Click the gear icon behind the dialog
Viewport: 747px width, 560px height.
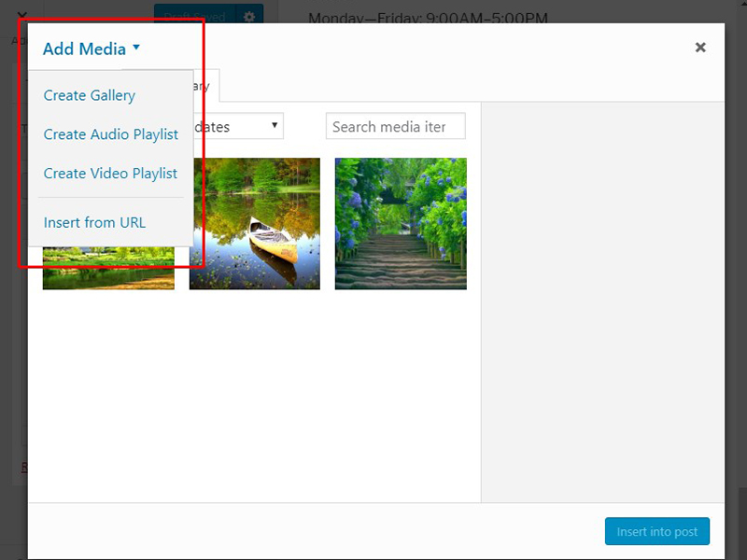coord(249,17)
